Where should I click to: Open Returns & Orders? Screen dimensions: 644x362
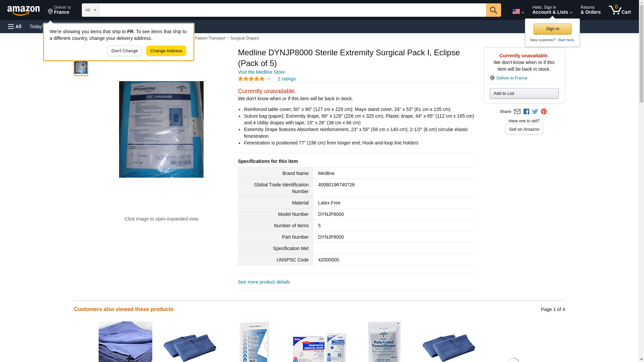coord(590,10)
